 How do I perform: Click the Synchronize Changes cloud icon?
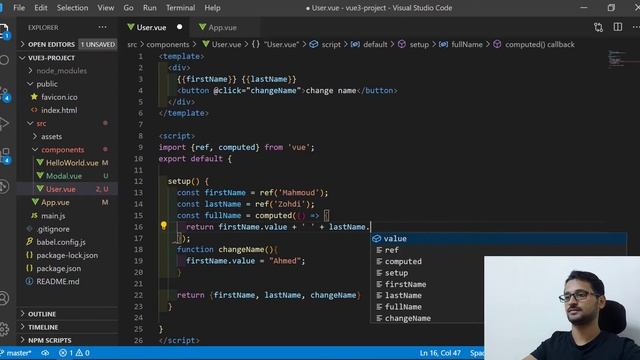click(x=45, y=353)
